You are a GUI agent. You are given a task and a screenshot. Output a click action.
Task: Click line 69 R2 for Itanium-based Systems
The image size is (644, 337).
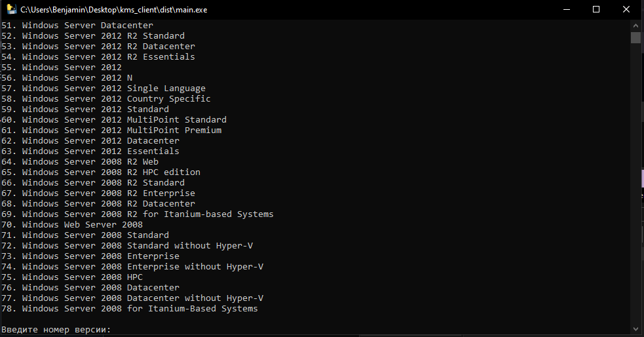[138, 214]
